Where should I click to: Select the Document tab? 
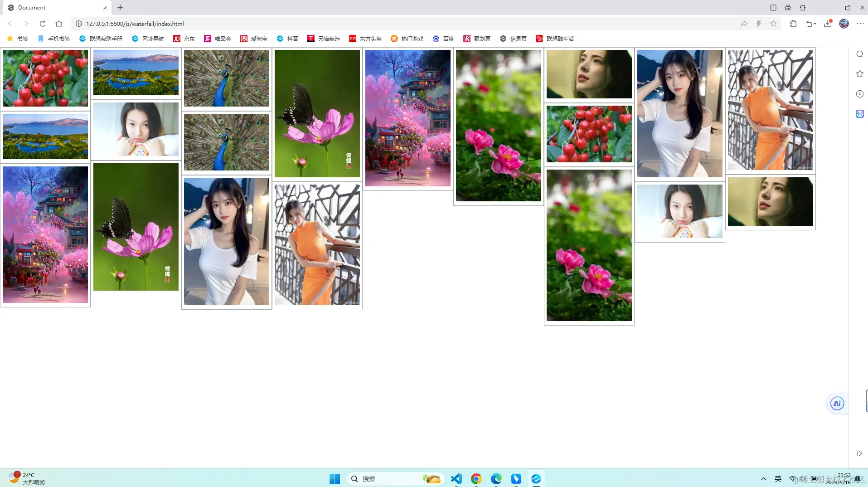[57, 8]
